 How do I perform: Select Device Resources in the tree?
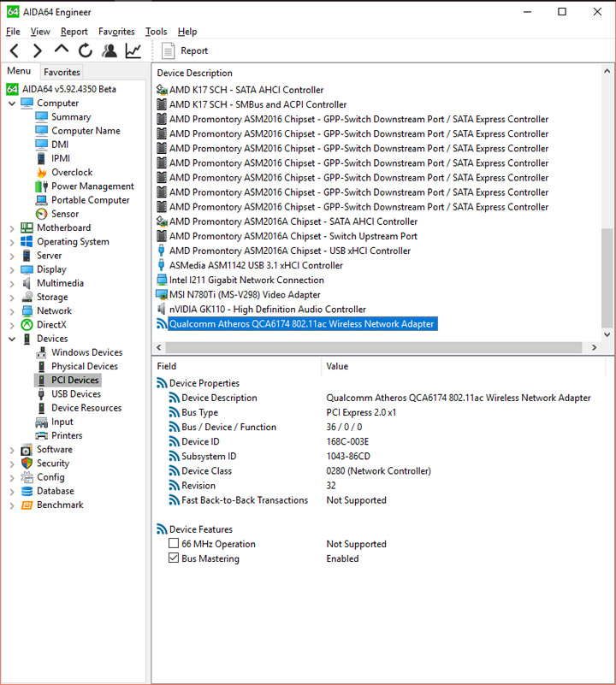86,408
